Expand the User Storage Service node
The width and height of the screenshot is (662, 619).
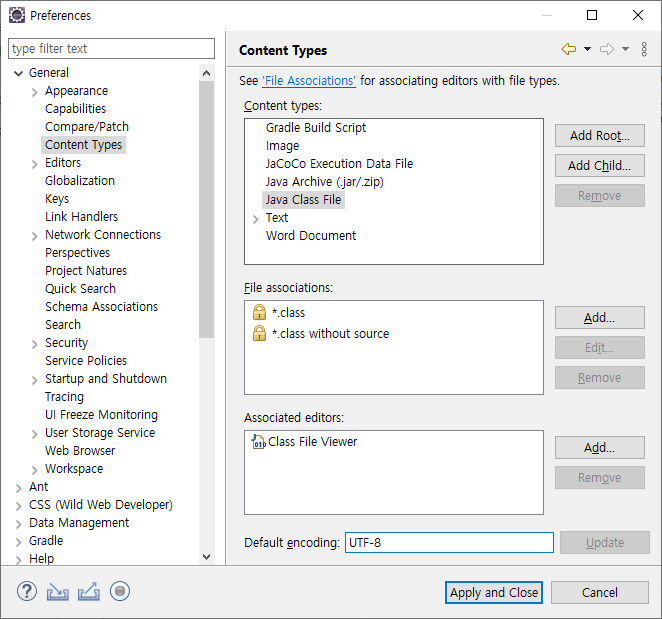coord(35,434)
